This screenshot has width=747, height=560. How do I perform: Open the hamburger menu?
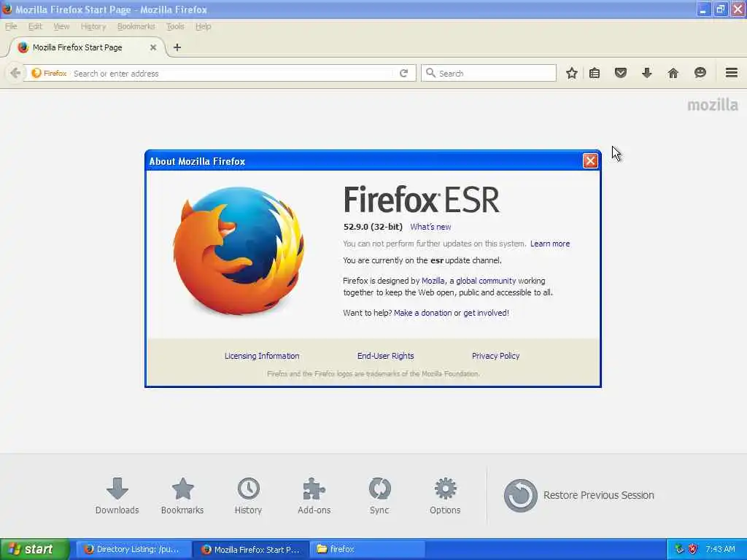click(x=731, y=73)
